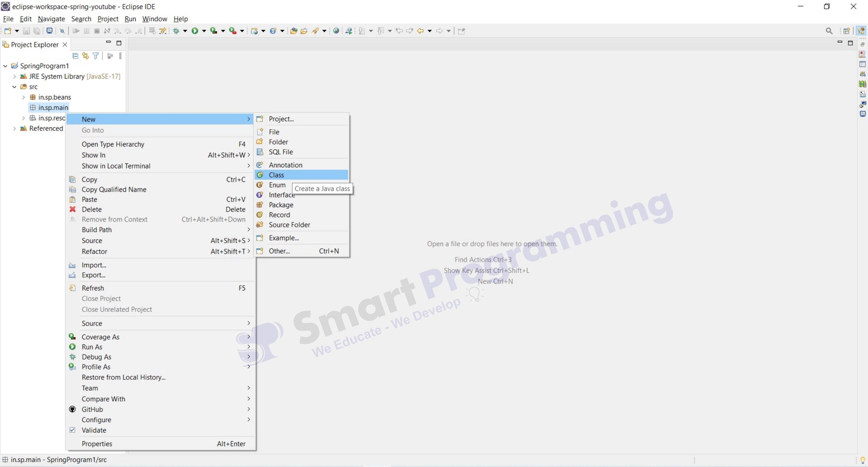The width and height of the screenshot is (868, 467).
Task: Select the in.sp.beans package
Action: 54,97
